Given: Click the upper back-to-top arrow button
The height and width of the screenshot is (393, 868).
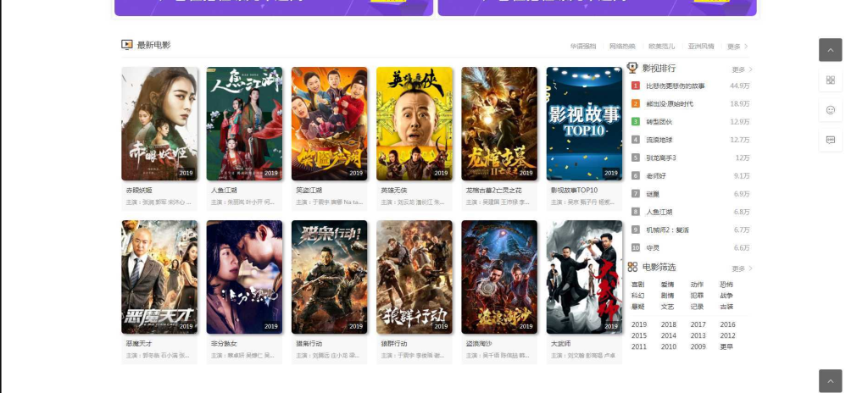Looking at the screenshot, I should 831,50.
